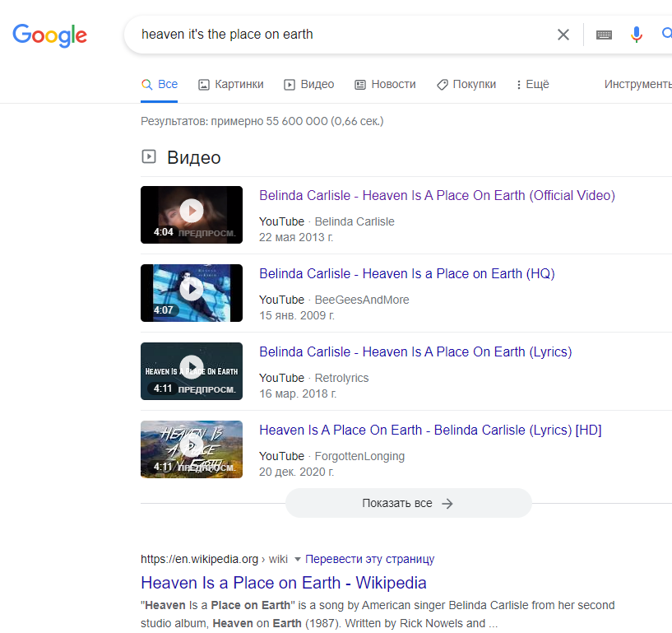Viewport: 672px width, 633px height.
Task: Click the Видео section heading
Action: pos(194,158)
